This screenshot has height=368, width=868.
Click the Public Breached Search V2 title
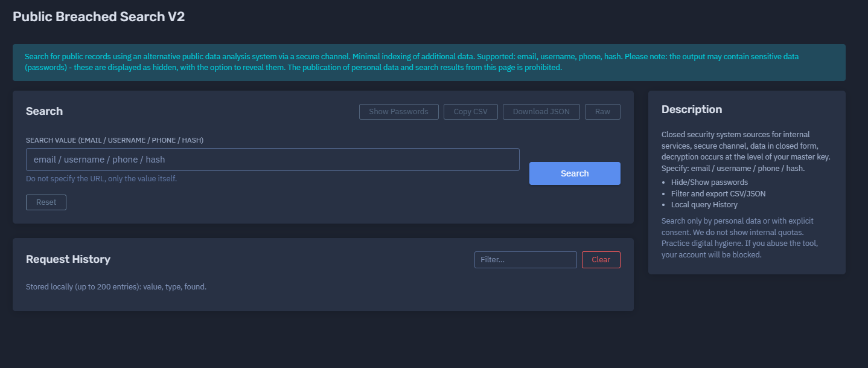pyautogui.click(x=99, y=17)
